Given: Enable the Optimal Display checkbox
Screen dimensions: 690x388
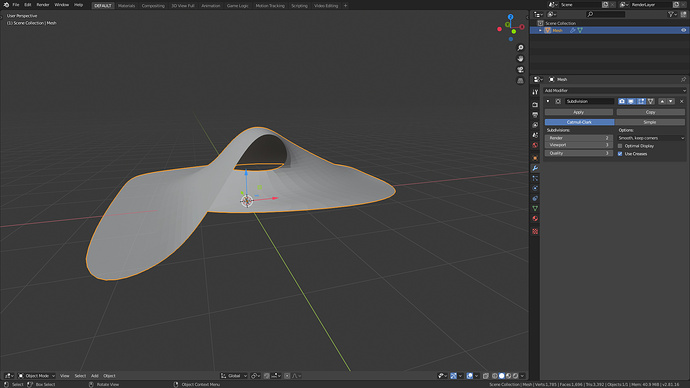Looking at the screenshot, I should (x=620, y=146).
